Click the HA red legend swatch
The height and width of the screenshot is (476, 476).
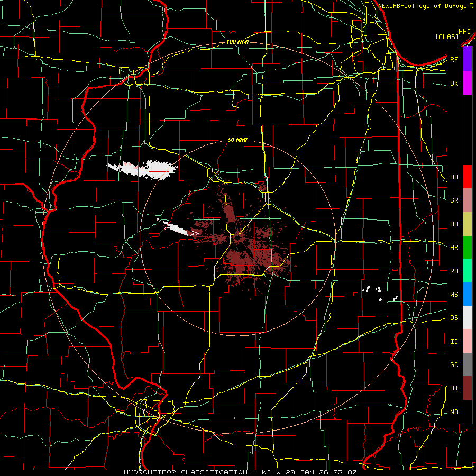[x=467, y=177]
